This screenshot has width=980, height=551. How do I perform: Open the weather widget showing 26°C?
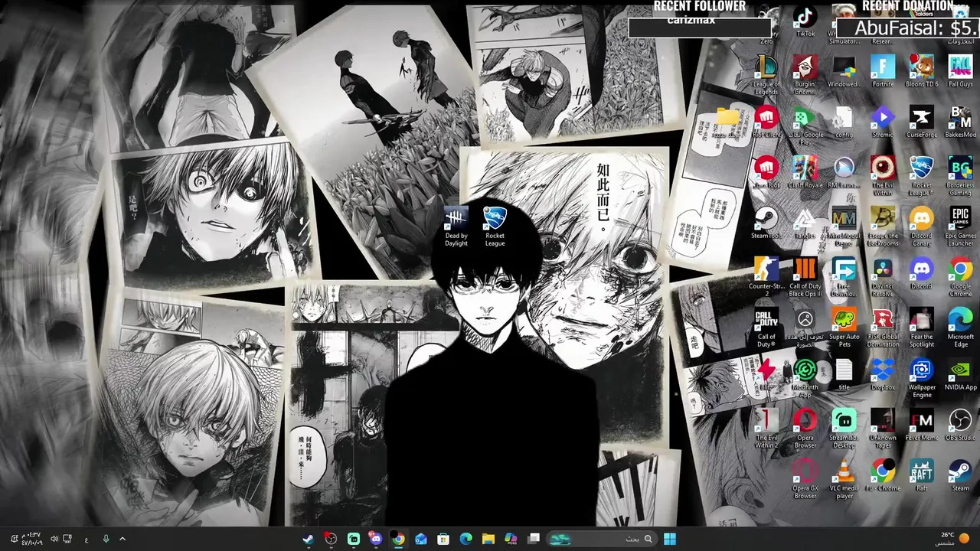coord(953,539)
